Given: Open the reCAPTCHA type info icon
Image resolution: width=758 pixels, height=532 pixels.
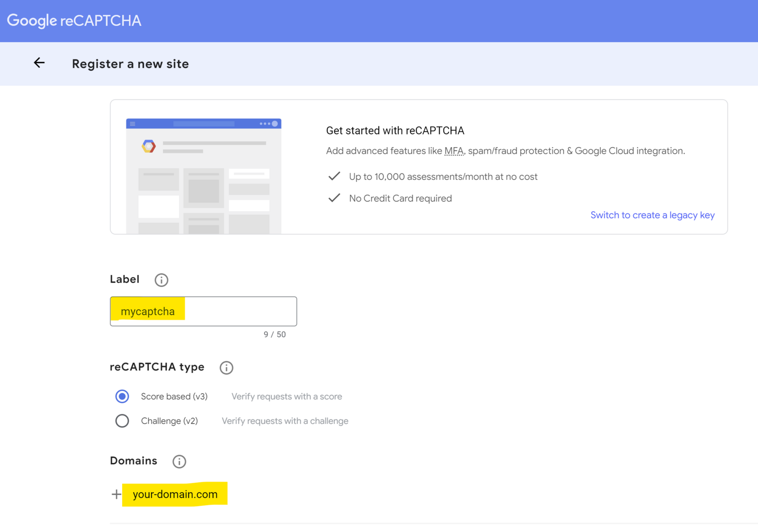Looking at the screenshot, I should click(x=226, y=368).
